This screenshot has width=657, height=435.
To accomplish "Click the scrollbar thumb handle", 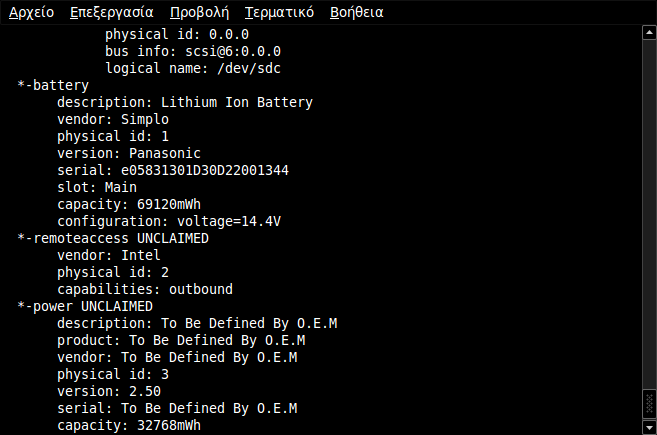I will [649, 404].
